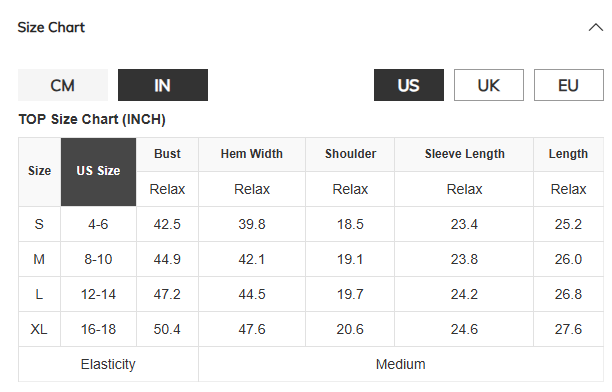This screenshot has height=392, width=612.
Task: Click the Medium elasticity value
Action: click(401, 364)
